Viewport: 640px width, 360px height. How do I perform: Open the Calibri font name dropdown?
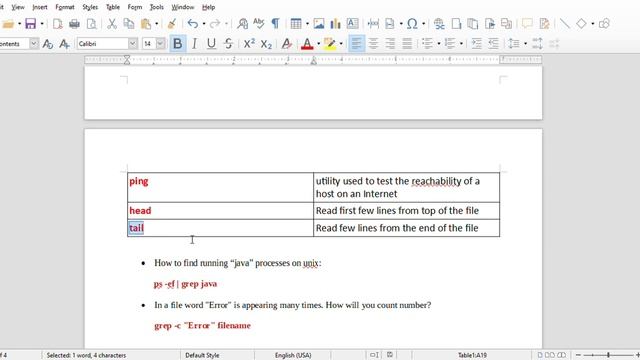[133, 44]
